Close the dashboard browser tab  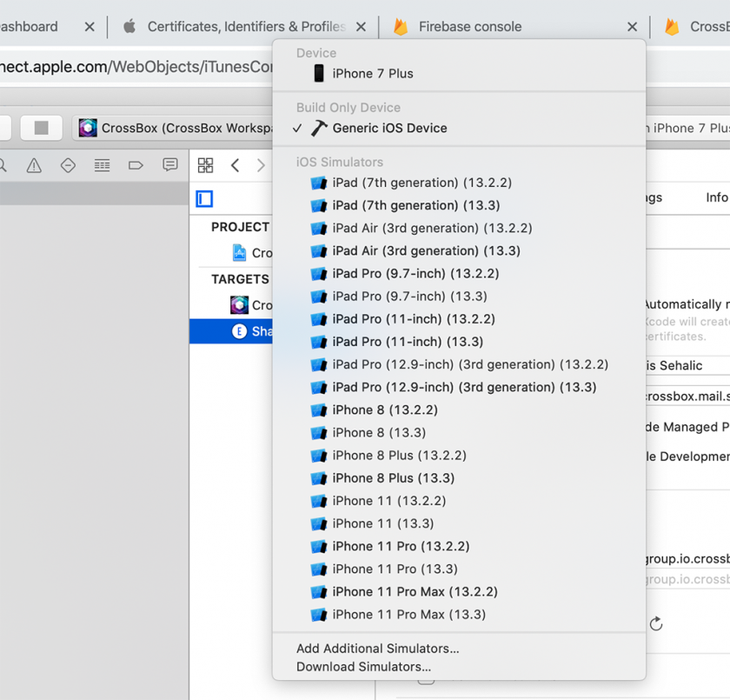90,27
